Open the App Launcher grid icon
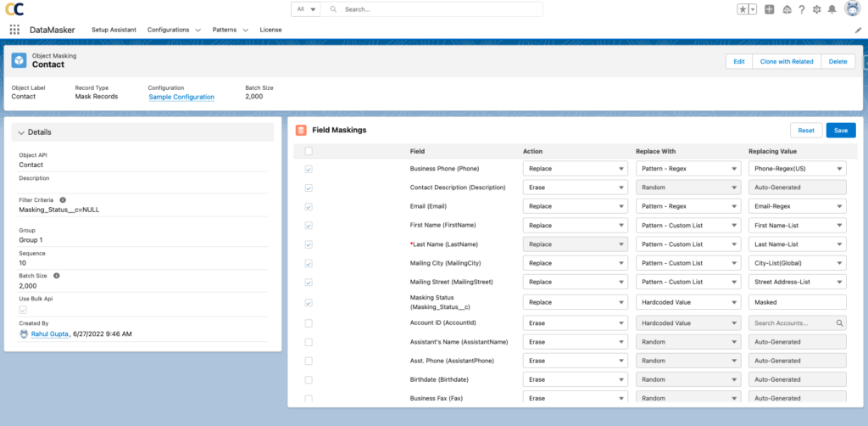 (14, 30)
